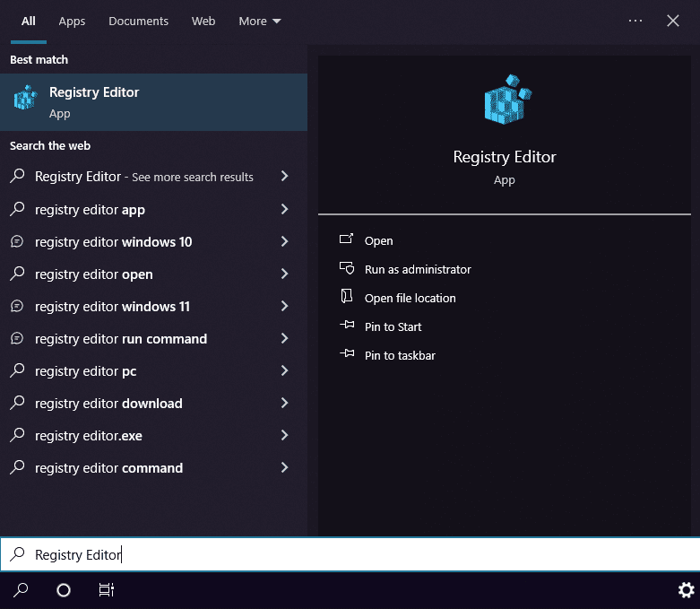Click search icon beside 'registry editor open'

(17, 274)
